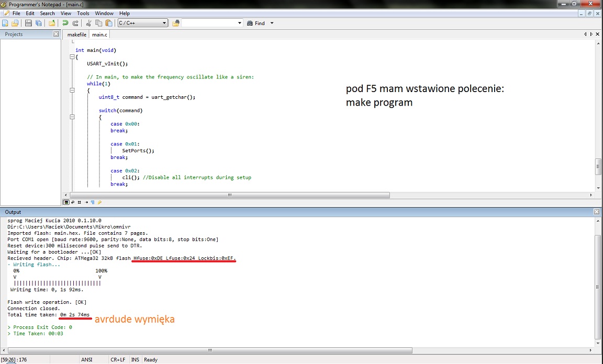Click the Save icon in toolbar

coord(28,23)
